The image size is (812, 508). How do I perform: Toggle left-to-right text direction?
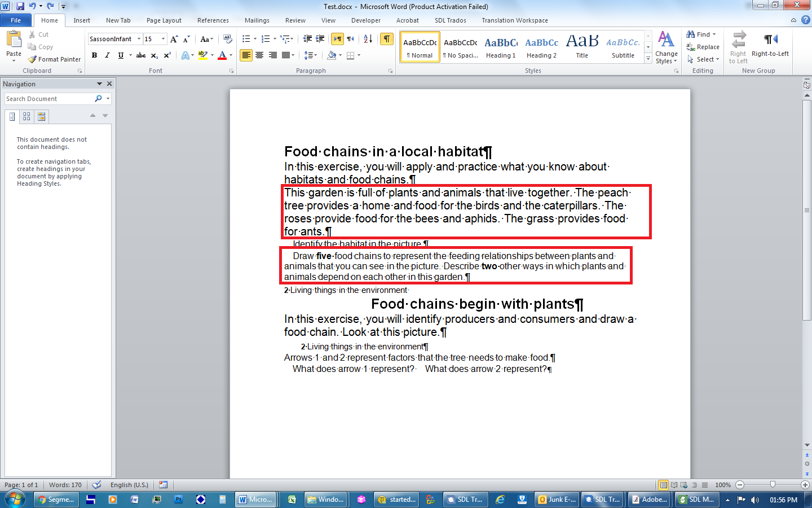[x=337, y=39]
